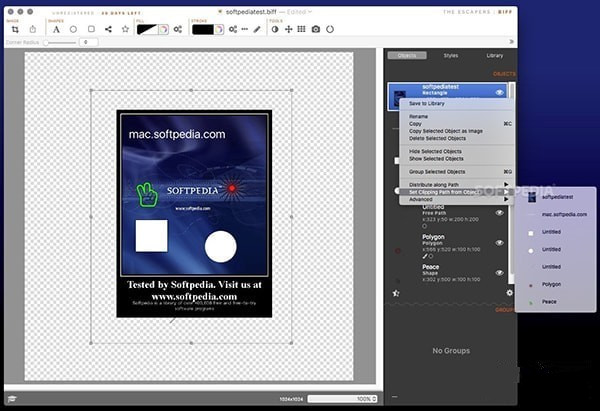
Task: Click the Corner Radius value field
Action: point(88,42)
